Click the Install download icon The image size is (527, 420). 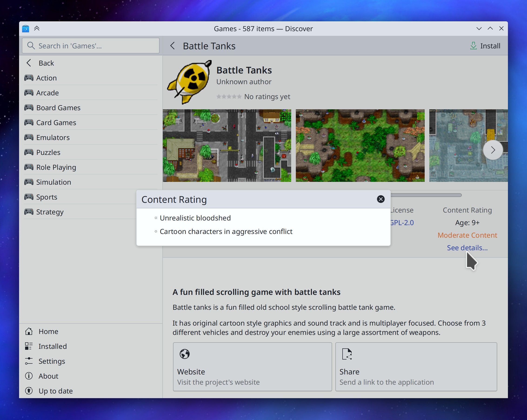pyautogui.click(x=473, y=46)
